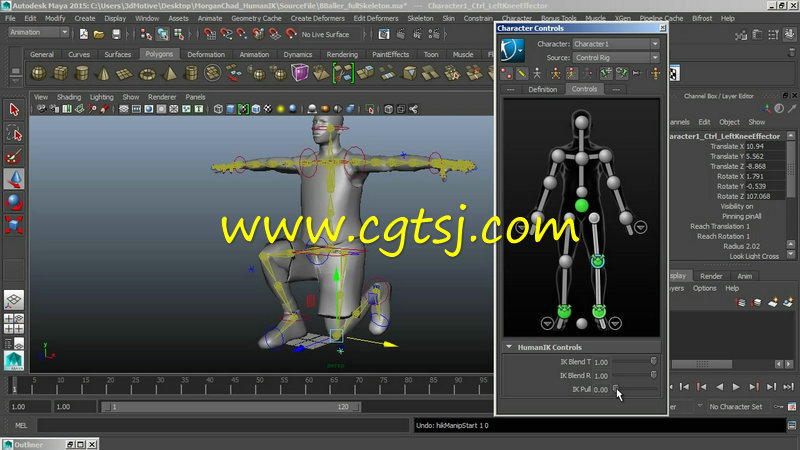Activate the Scale tool in the toolbox
800x450 pixels.
pos(14,224)
